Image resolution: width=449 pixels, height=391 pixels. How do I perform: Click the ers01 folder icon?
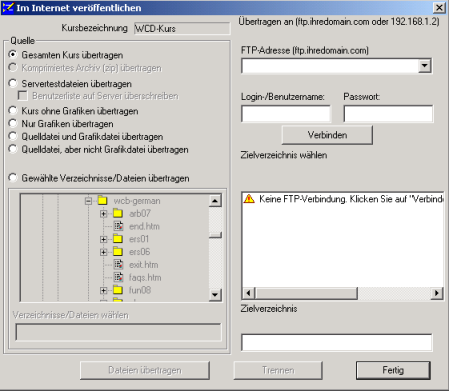coord(118,239)
